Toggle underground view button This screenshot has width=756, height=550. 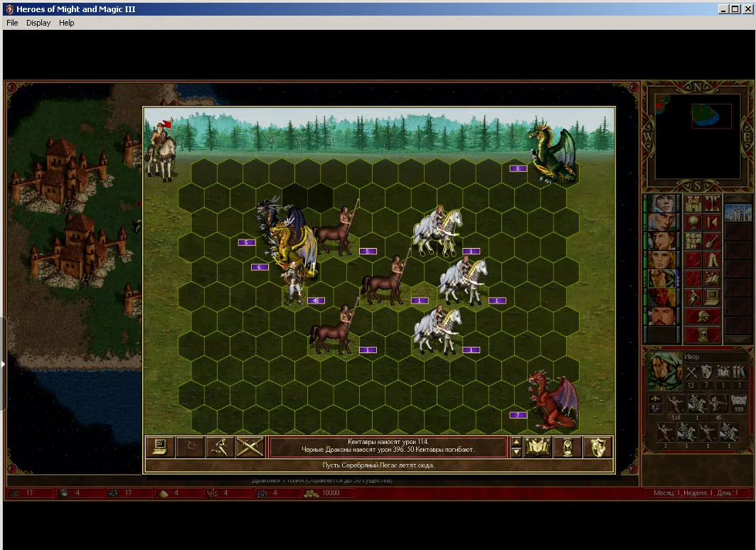(712, 204)
